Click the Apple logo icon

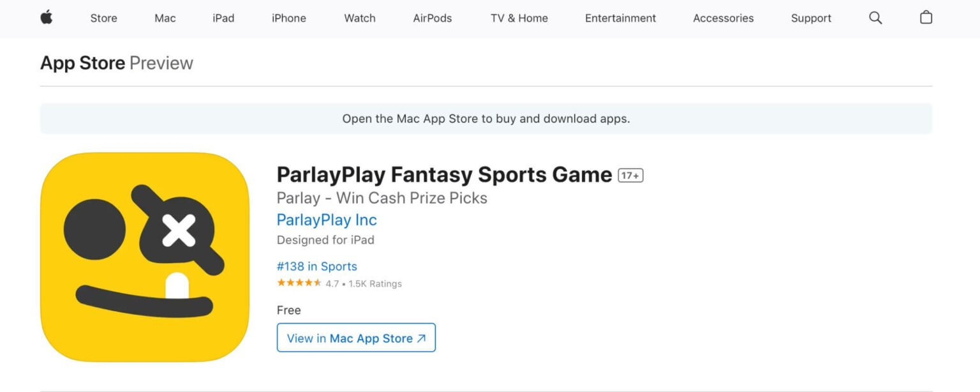pyautogui.click(x=47, y=18)
